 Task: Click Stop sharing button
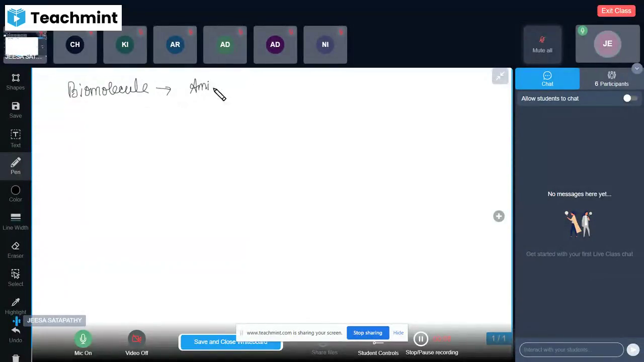click(x=368, y=333)
